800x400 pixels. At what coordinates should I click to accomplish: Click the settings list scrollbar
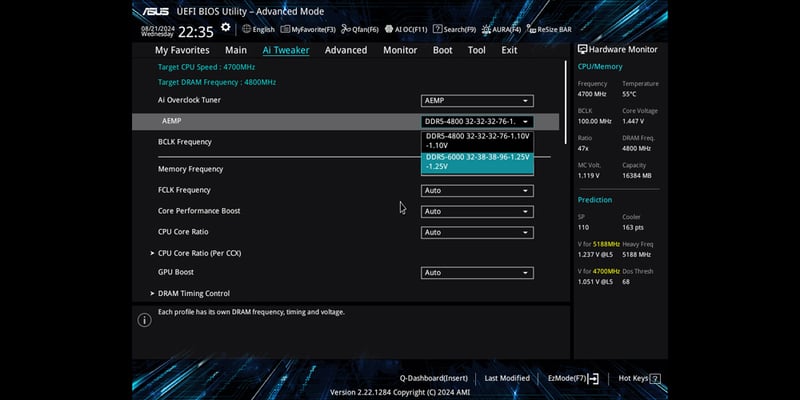[x=565, y=102]
